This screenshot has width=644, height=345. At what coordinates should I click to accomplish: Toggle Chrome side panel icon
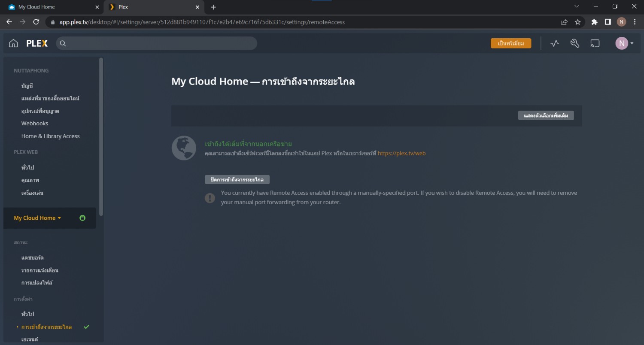(608, 22)
